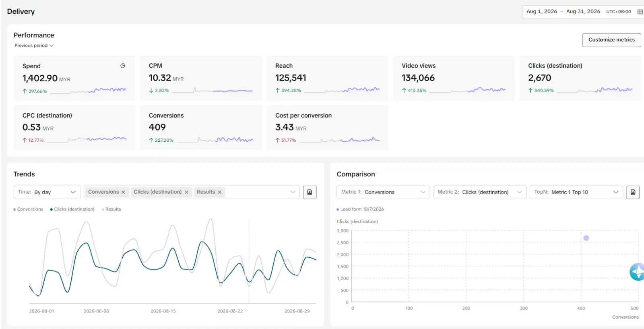Screen dimensions: 644x329
Task: Open the Time: By day dropdown
Action: click(47, 192)
